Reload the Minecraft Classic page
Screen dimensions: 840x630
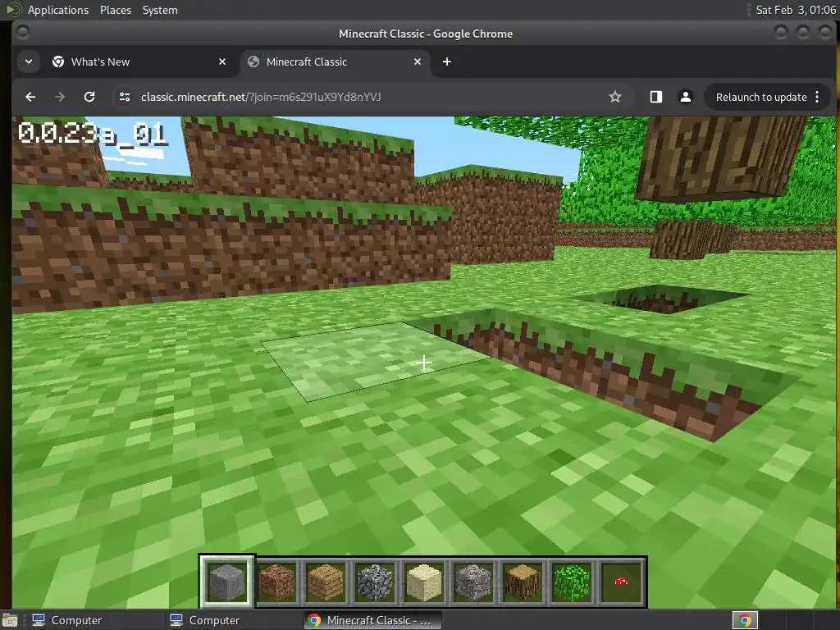tap(89, 97)
